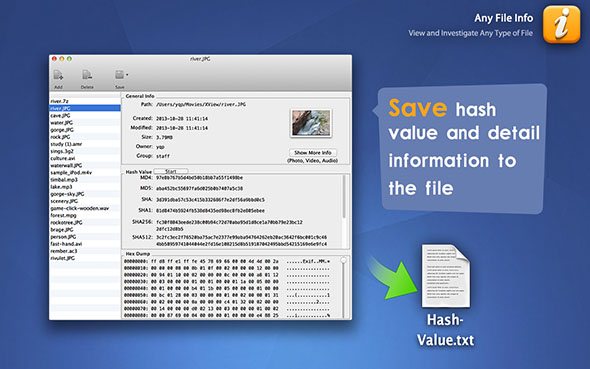Viewport: 590px width, 369px height.
Task: Click the Hash Value panel scrollbar
Action: (344, 196)
